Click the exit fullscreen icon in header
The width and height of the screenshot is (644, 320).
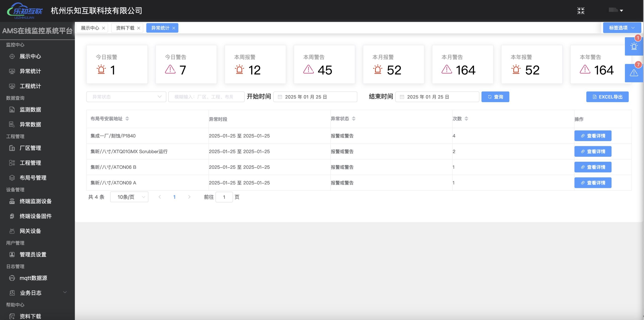(x=581, y=11)
